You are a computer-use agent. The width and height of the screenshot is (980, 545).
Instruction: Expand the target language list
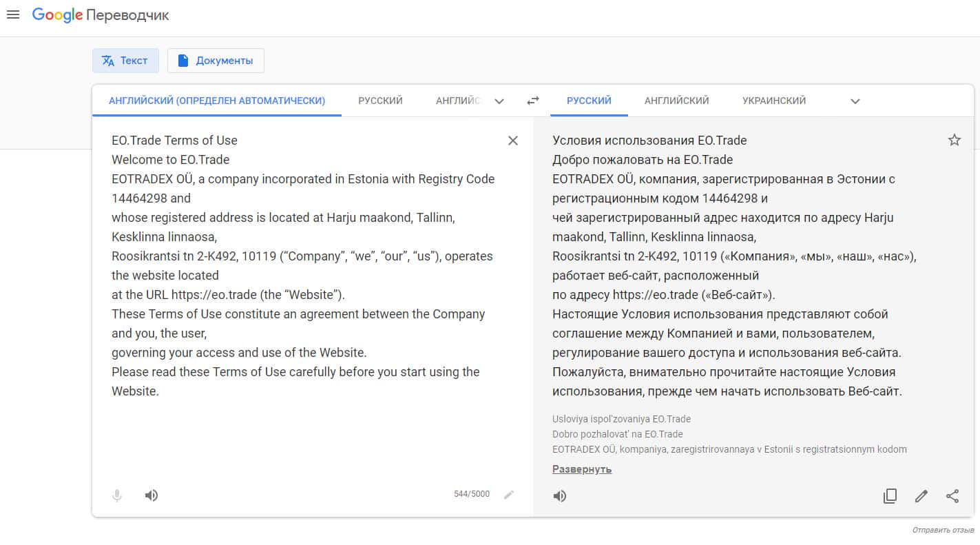click(855, 101)
